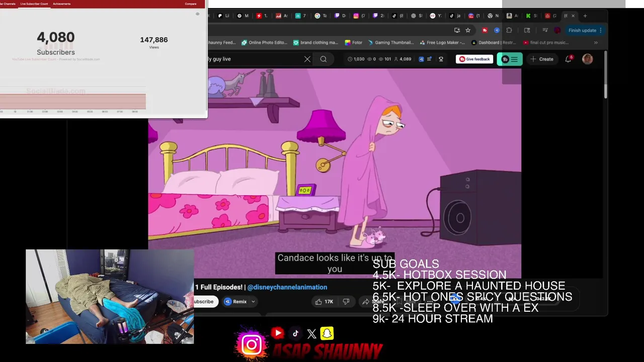Open the Chrome extensions puzzle icon
This screenshot has height=362, width=644.
point(509,30)
